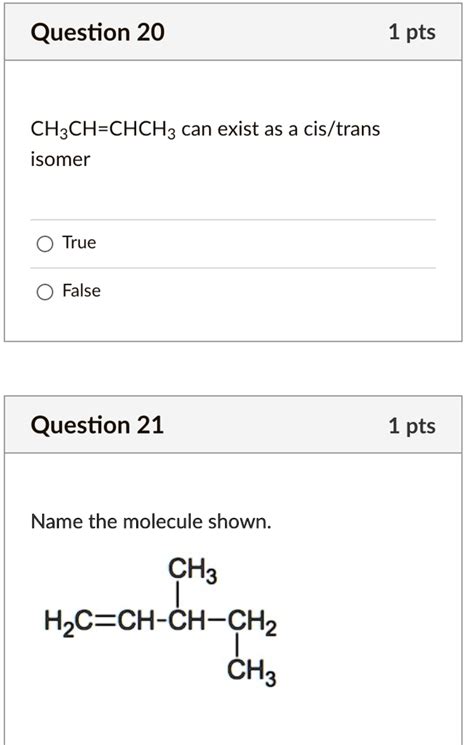Click the False answer label
The image size is (474, 745).
coord(82,290)
